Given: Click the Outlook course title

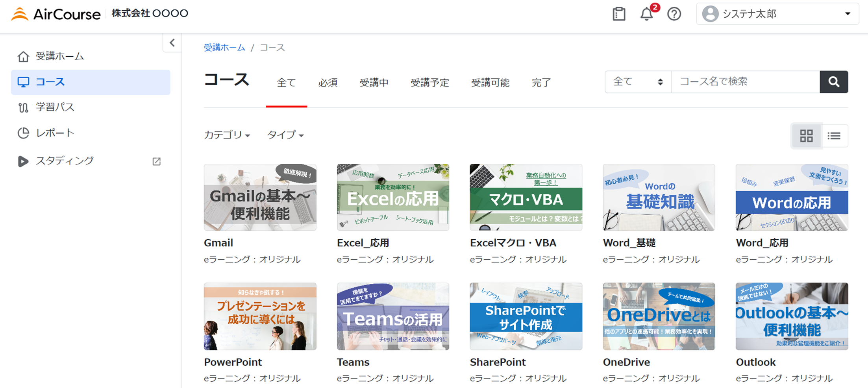Looking at the screenshot, I should click(756, 362).
